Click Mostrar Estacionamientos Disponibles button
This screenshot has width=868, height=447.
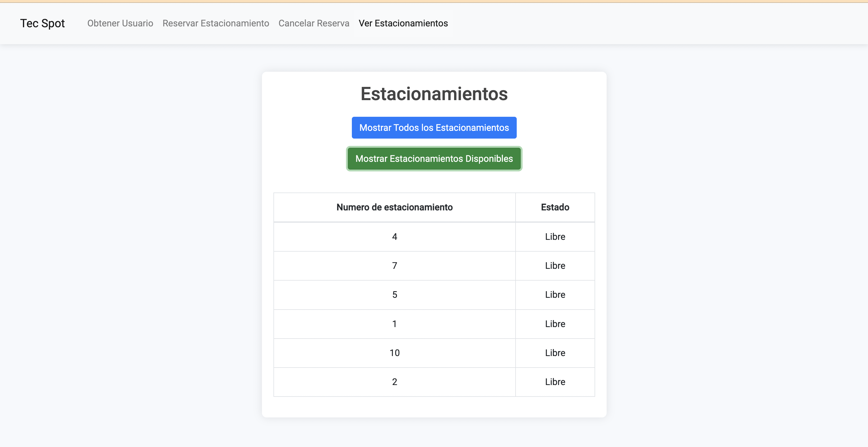pyautogui.click(x=434, y=159)
